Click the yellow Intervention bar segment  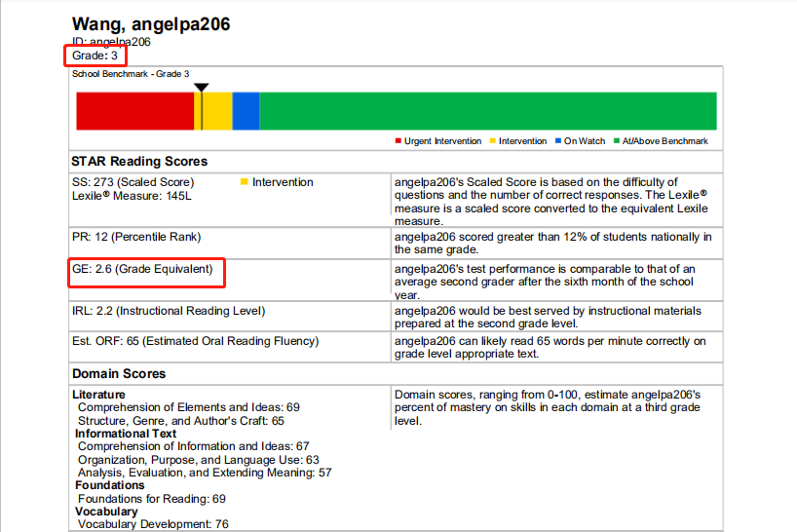pos(213,111)
